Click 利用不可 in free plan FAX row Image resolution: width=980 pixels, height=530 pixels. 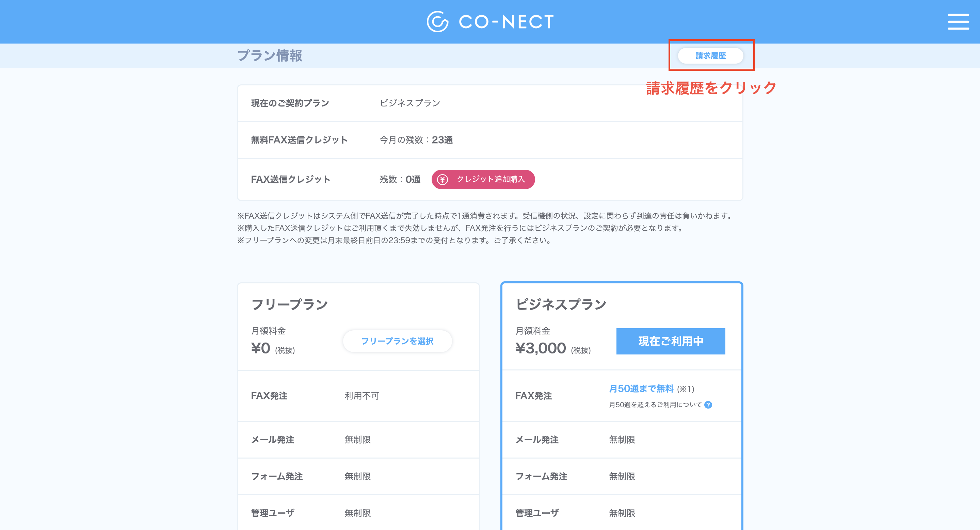(362, 396)
